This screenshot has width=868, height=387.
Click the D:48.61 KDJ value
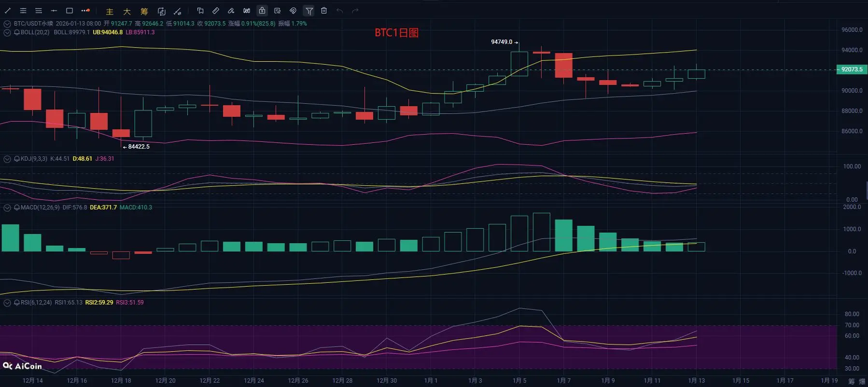[83, 159]
